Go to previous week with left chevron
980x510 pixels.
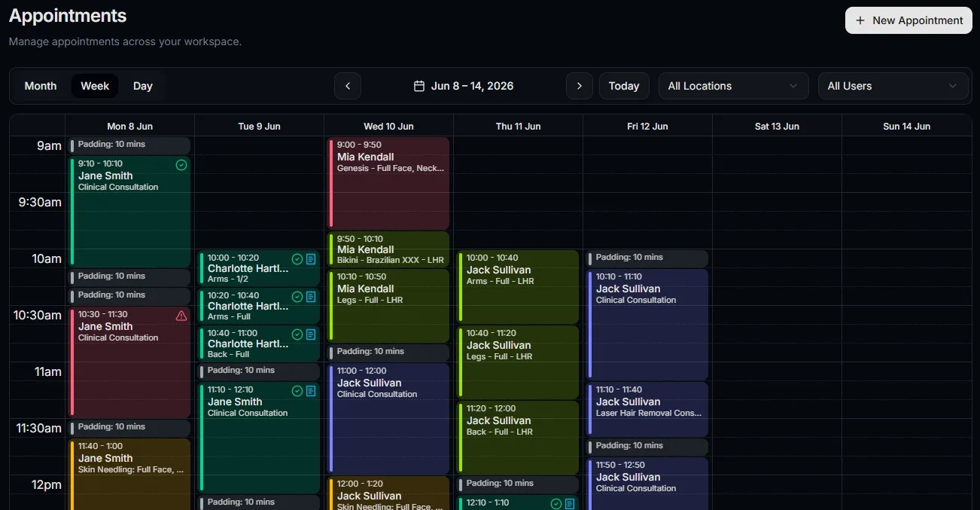click(348, 86)
